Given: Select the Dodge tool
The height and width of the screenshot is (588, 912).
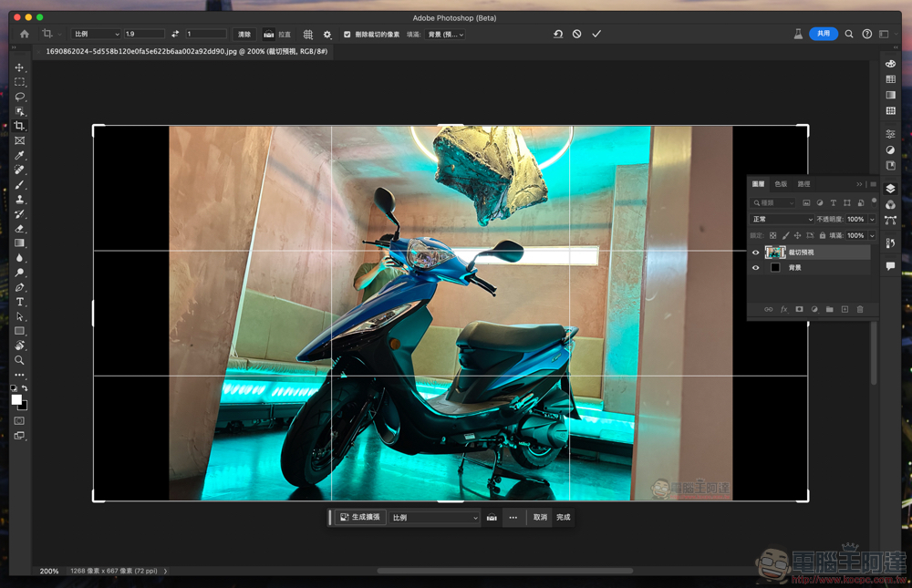Looking at the screenshot, I should (19, 273).
